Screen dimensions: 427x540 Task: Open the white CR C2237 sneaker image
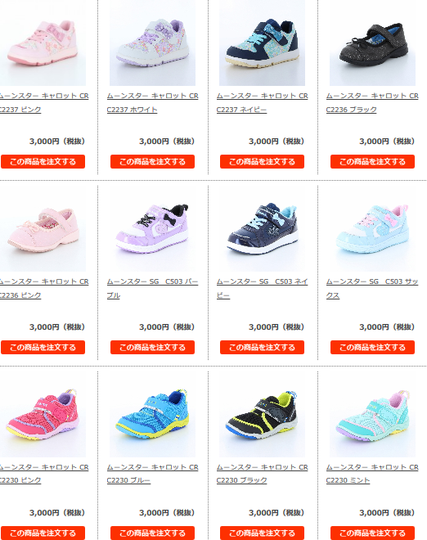point(152,43)
